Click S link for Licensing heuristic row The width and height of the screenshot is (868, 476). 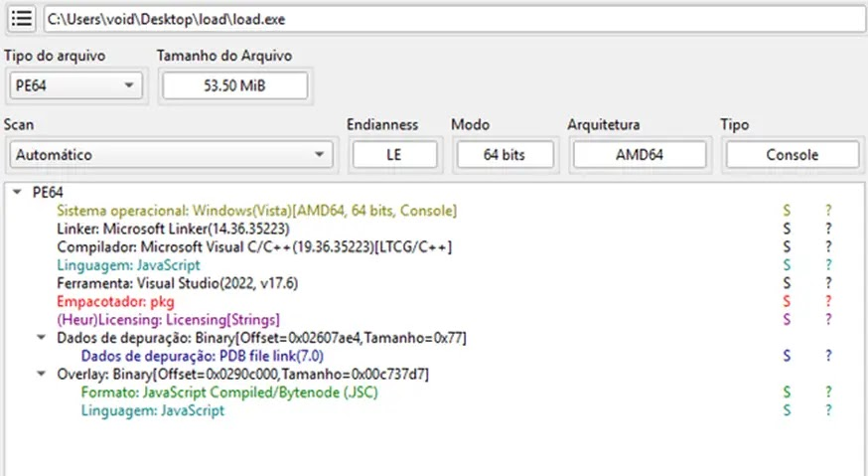[787, 319]
